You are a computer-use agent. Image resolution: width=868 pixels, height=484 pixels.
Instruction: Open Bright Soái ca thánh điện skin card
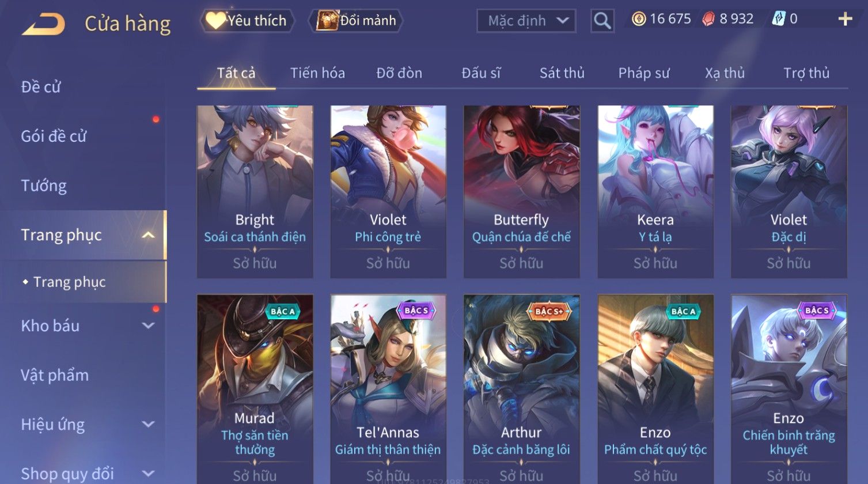[x=255, y=192]
